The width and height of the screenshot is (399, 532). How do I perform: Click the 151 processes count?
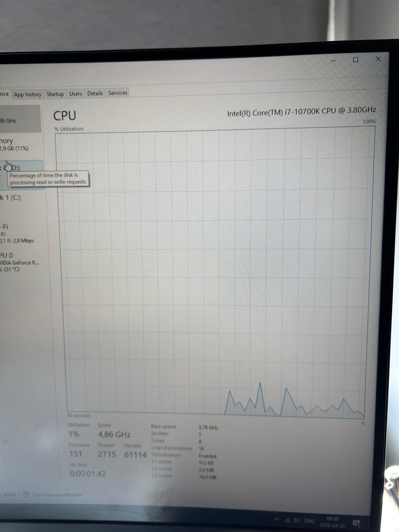point(76,454)
